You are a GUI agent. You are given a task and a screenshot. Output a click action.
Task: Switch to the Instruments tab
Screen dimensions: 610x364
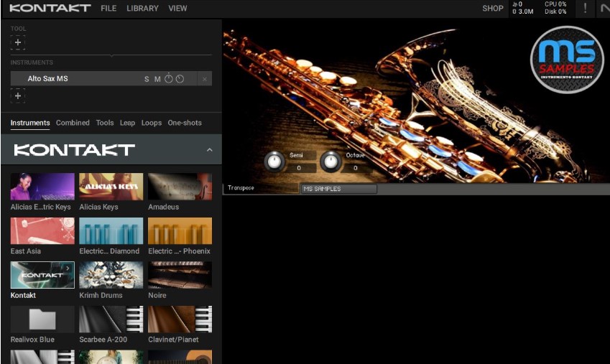[x=30, y=123]
